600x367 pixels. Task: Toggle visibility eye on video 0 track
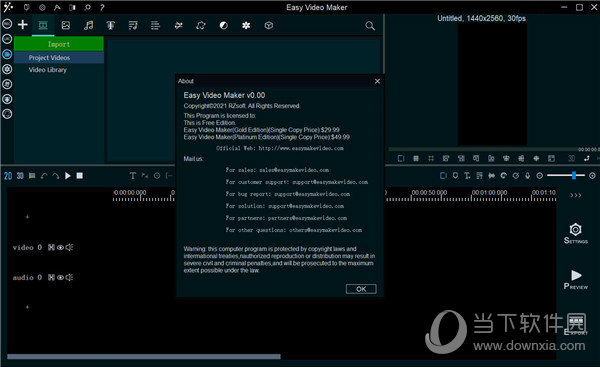click(60, 248)
